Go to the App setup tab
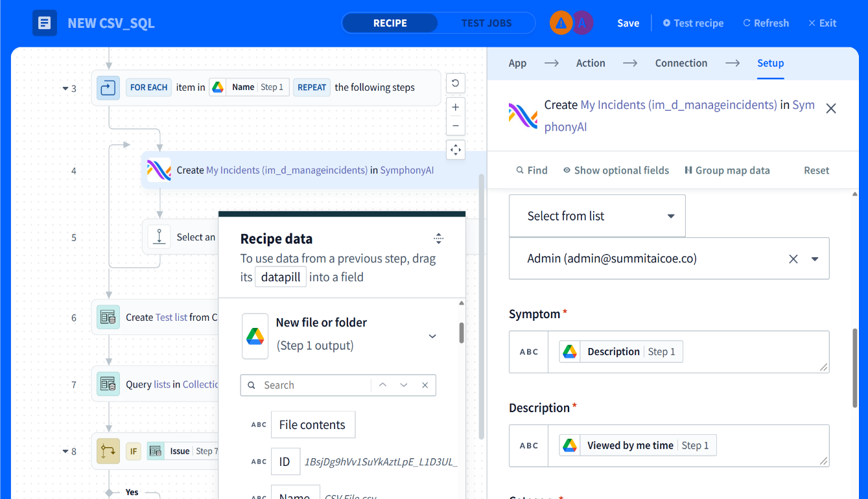868x499 pixels. tap(517, 63)
